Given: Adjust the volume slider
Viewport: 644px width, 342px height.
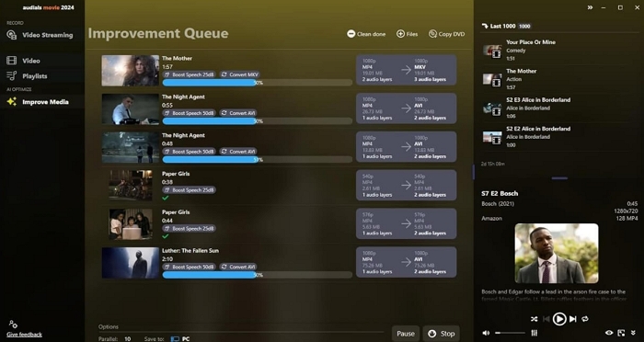Looking at the screenshot, I should (x=510, y=333).
